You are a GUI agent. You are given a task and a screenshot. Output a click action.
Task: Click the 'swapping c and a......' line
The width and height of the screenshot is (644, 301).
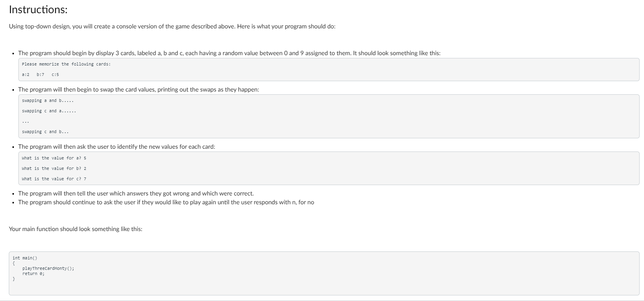pyautogui.click(x=49, y=111)
